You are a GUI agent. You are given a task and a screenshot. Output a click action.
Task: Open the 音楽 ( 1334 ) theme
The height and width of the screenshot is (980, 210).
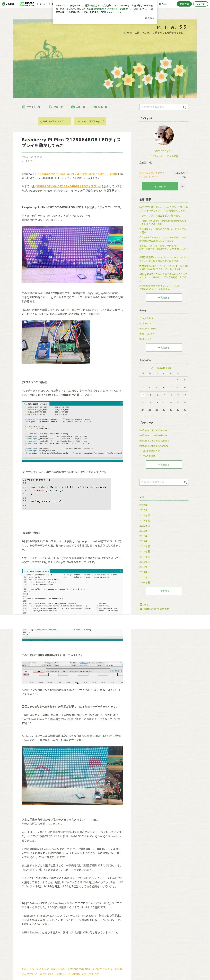[x=146, y=334]
